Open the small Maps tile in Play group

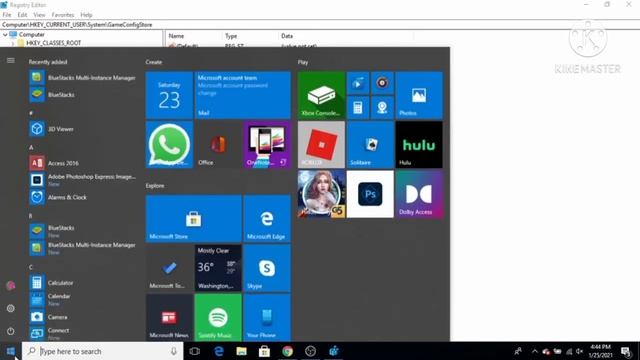[382, 108]
